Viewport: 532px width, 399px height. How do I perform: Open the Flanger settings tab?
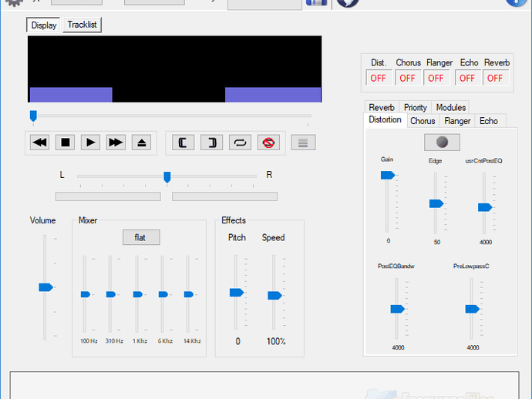tap(457, 121)
